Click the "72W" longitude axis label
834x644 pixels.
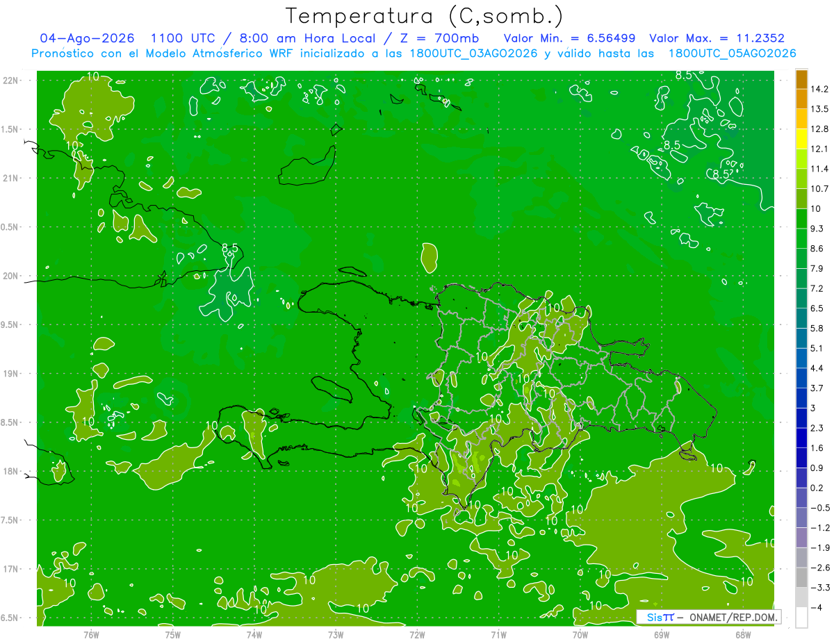pyautogui.click(x=418, y=635)
